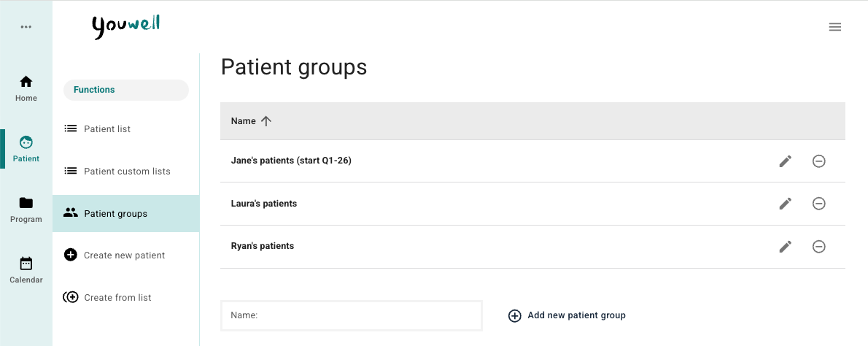Open Patient custom lists
The image size is (868, 346).
click(126, 172)
